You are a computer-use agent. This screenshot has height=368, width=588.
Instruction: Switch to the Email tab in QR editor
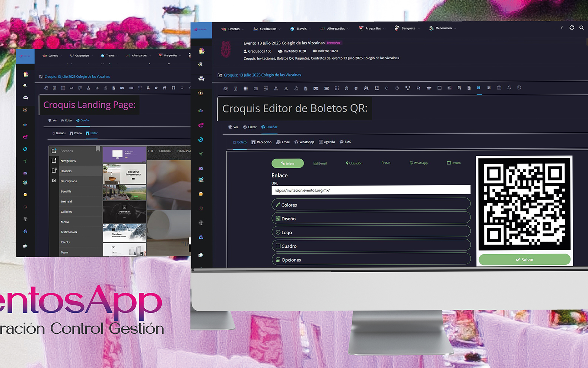[x=283, y=142]
